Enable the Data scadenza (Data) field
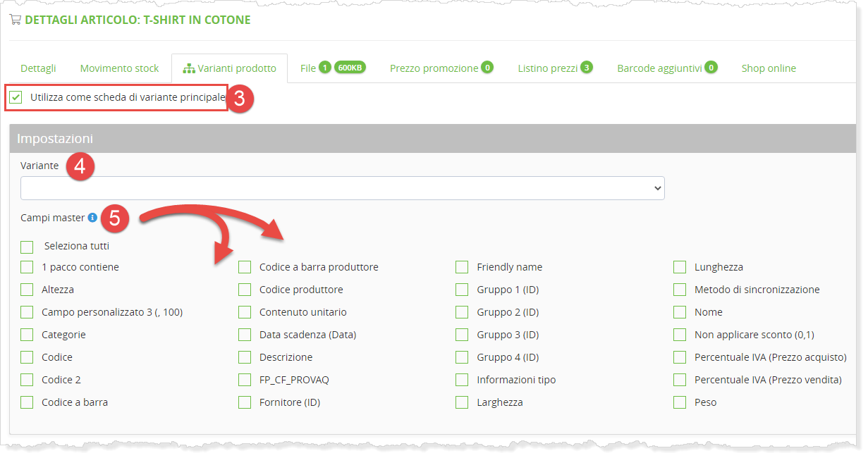The image size is (868, 458). click(x=245, y=335)
